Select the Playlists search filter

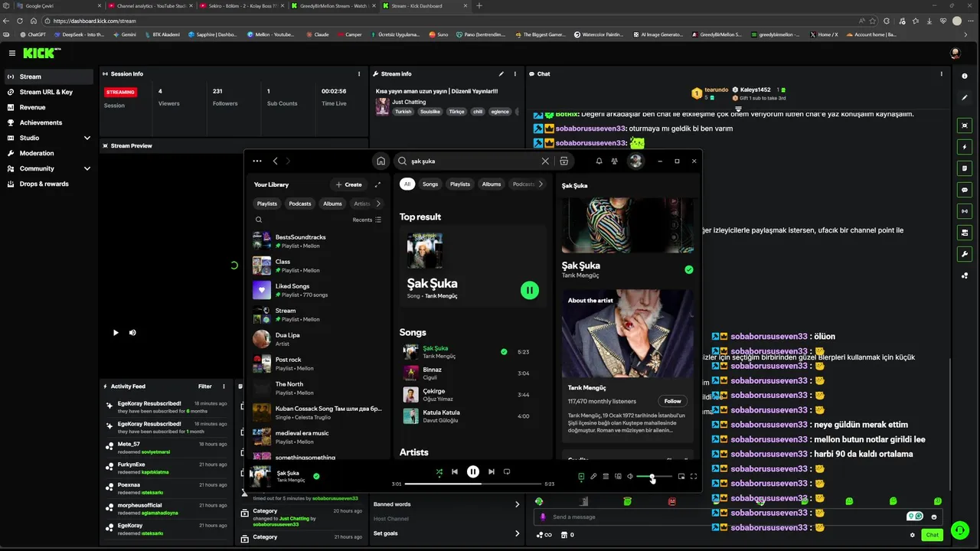pyautogui.click(x=460, y=184)
